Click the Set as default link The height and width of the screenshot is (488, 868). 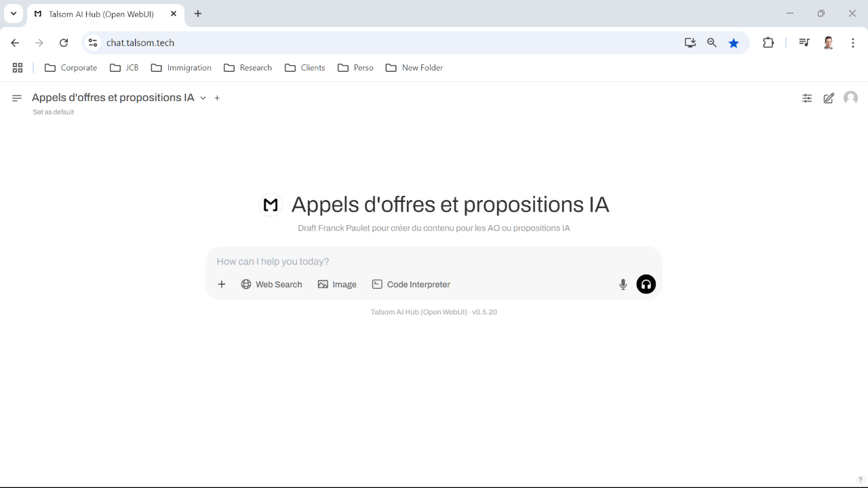pos(54,112)
